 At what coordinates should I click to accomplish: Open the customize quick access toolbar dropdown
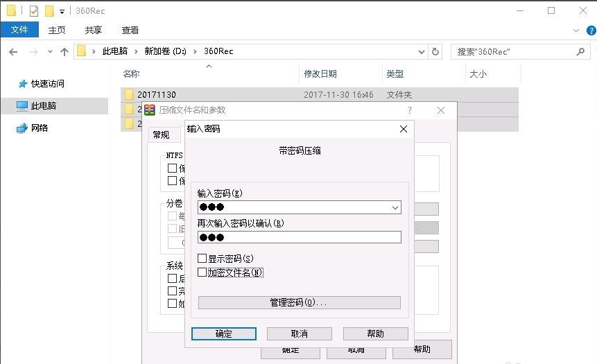62,12
